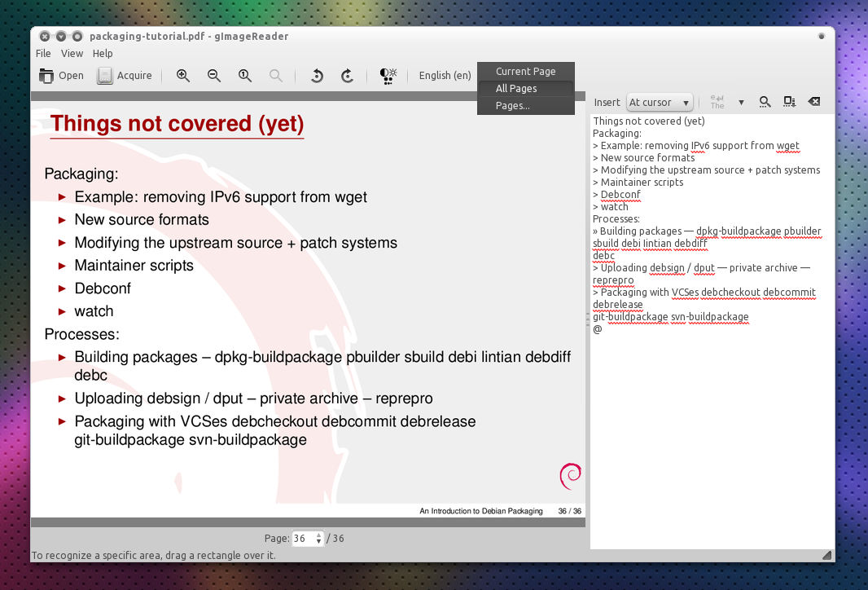Click status bar hint about recognizing area
This screenshot has width=868, height=590.
point(153,555)
